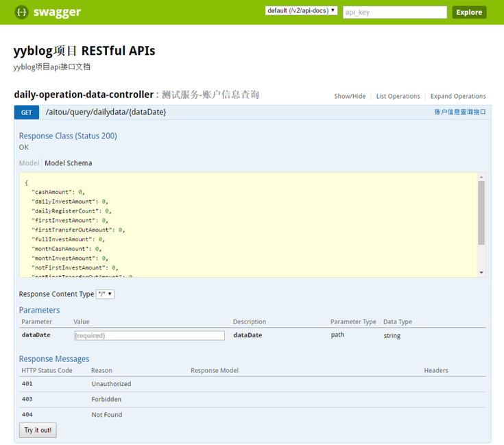Screen dimensions: 504x445
Task: Click the swagger title text
Action: 57,12
